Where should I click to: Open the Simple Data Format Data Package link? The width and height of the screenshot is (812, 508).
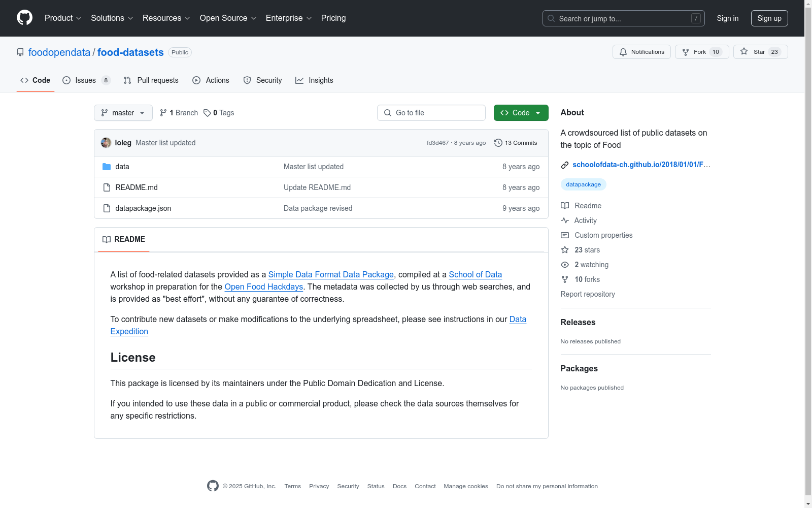[x=331, y=274]
